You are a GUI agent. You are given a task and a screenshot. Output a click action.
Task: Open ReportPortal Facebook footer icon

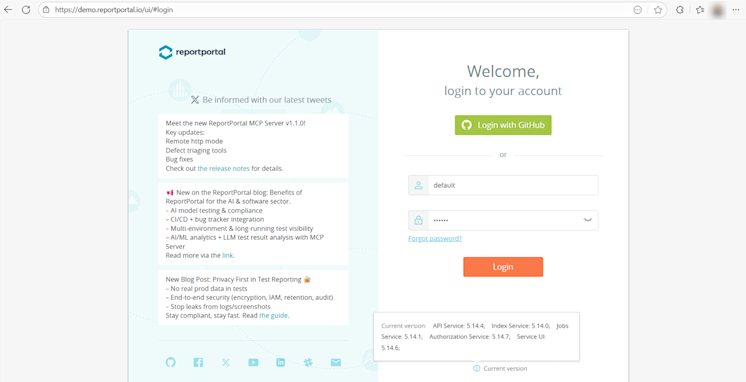[198, 362]
